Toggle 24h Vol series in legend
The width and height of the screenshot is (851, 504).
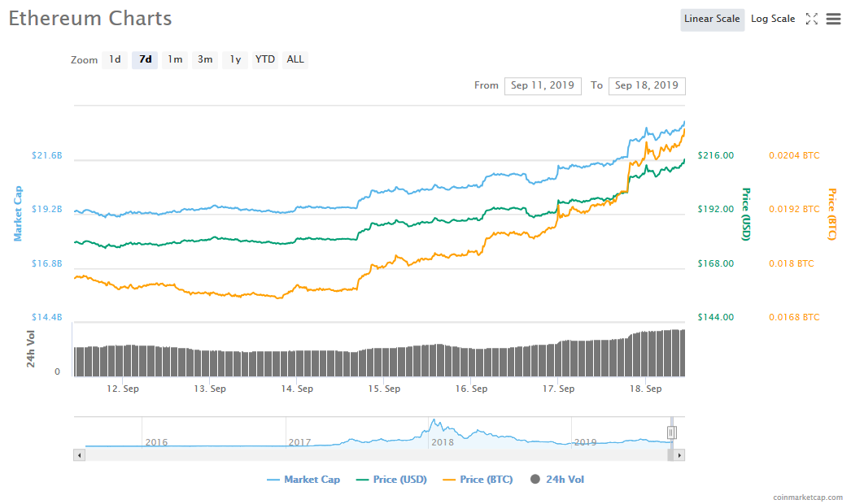(557, 480)
